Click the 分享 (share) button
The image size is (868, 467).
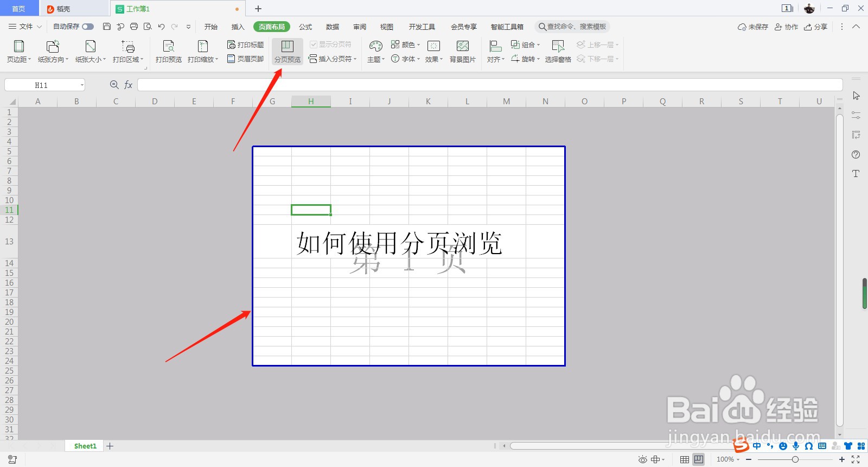point(815,27)
